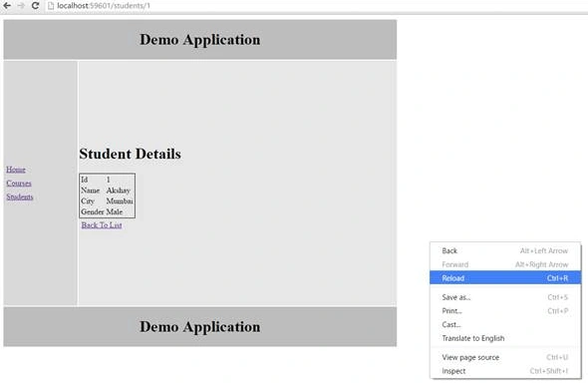Viewport: 588px width, 383px height.
Task: Click the City label cell
Action: point(88,201)
